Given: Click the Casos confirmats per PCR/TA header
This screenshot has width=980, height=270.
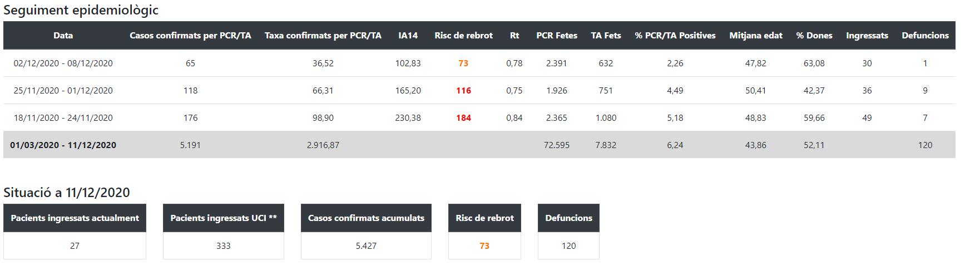Looking at the screenshot, I should pyautogui.click(x=190, y=36).
